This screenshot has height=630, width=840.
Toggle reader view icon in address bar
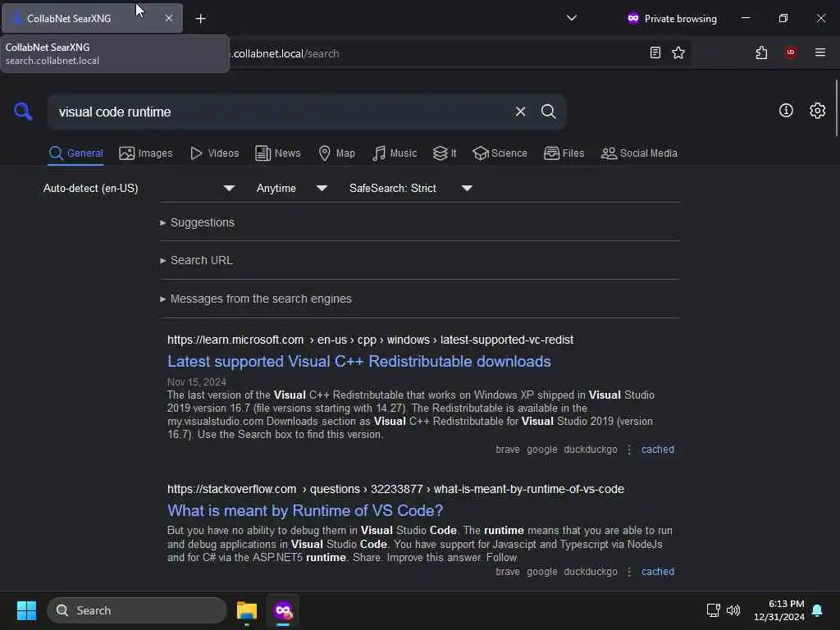point(655,52)
